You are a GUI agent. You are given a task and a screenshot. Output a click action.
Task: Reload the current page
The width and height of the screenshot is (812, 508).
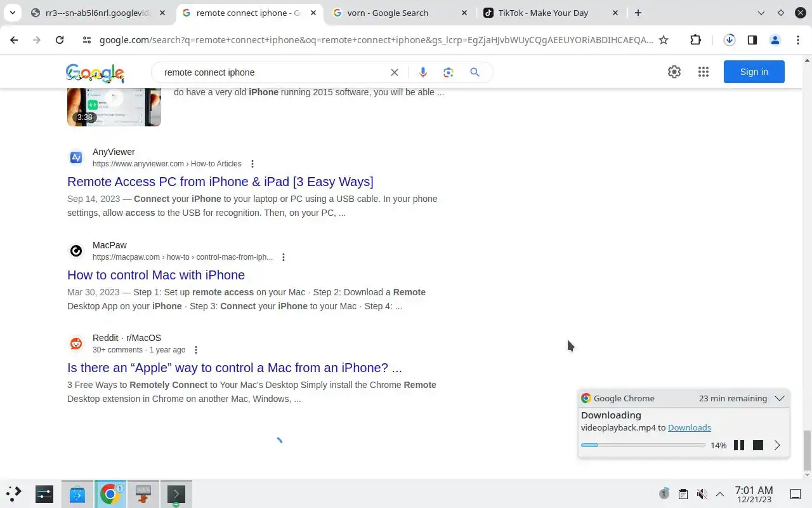point(60,40)
